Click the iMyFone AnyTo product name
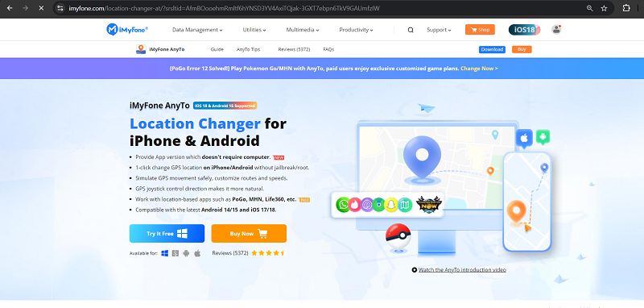This screenshot has width=644, height=308. click(167, 49)
